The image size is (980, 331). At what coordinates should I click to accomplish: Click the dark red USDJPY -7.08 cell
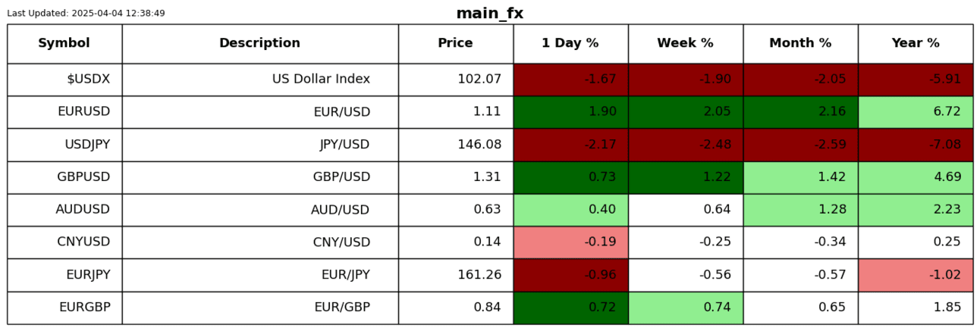[916, 145]
